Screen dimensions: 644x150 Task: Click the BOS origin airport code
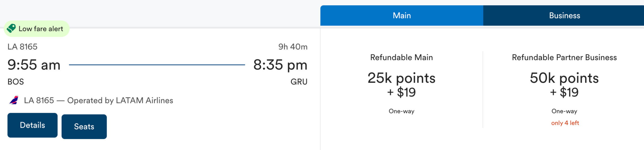16,82
